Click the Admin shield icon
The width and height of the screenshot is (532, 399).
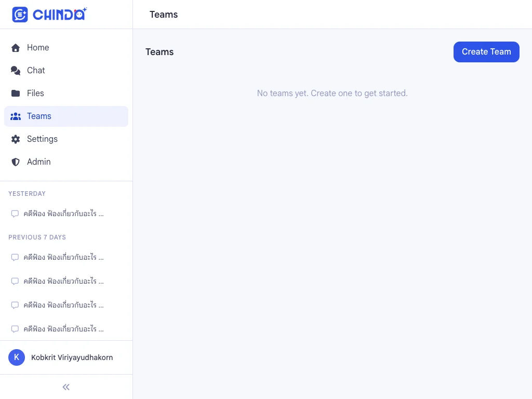(16, 162)
